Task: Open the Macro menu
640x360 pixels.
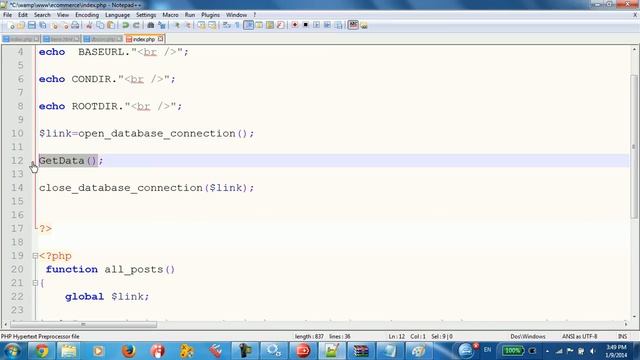Action: tap(170, 15)
